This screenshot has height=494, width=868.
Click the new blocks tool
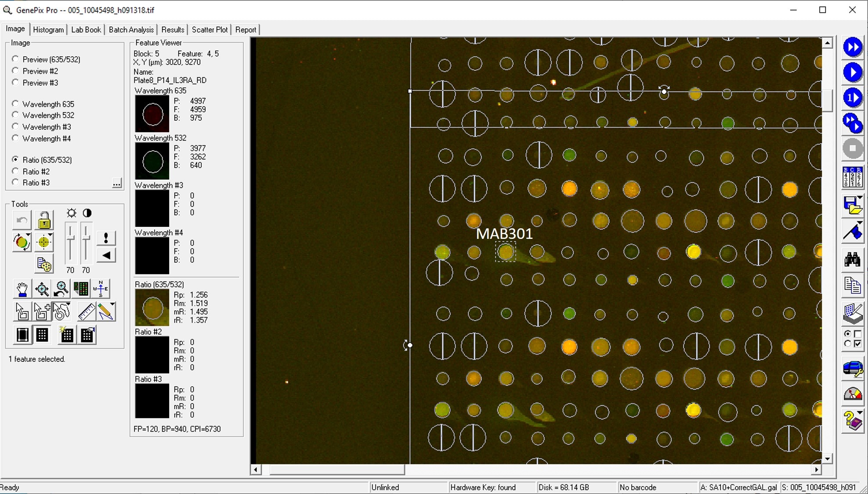(x=67, y=335)
